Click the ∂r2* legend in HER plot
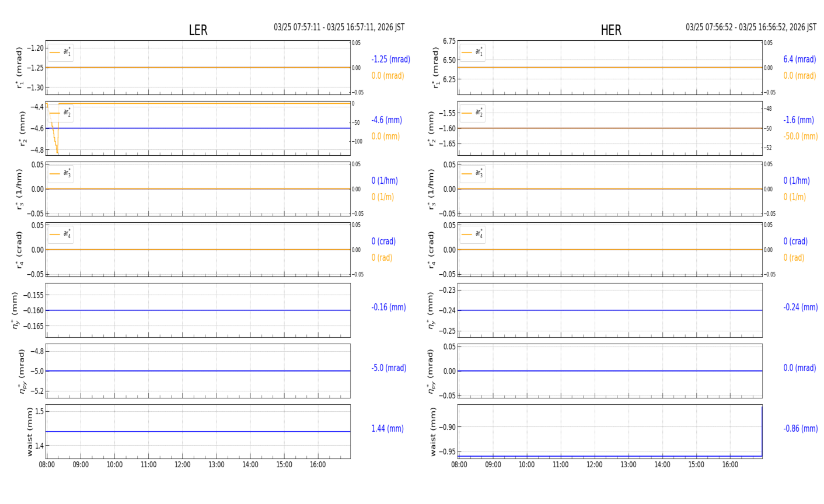 pos(472,113)
